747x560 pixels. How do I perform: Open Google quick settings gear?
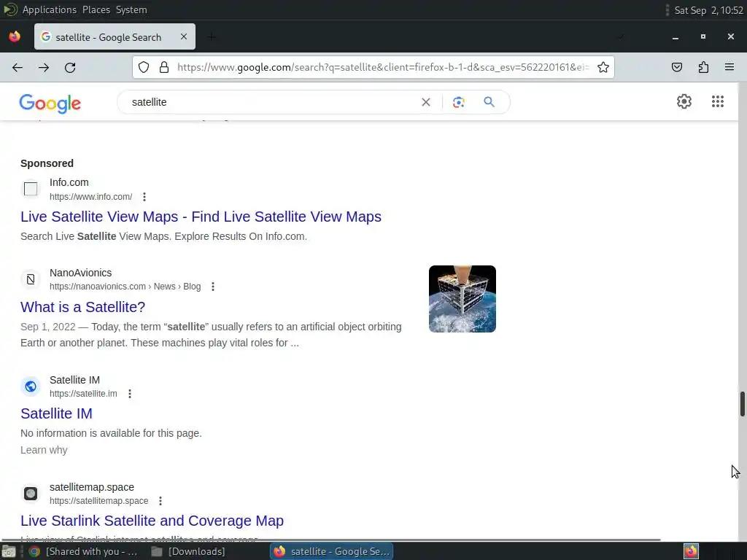coord(684,101)
